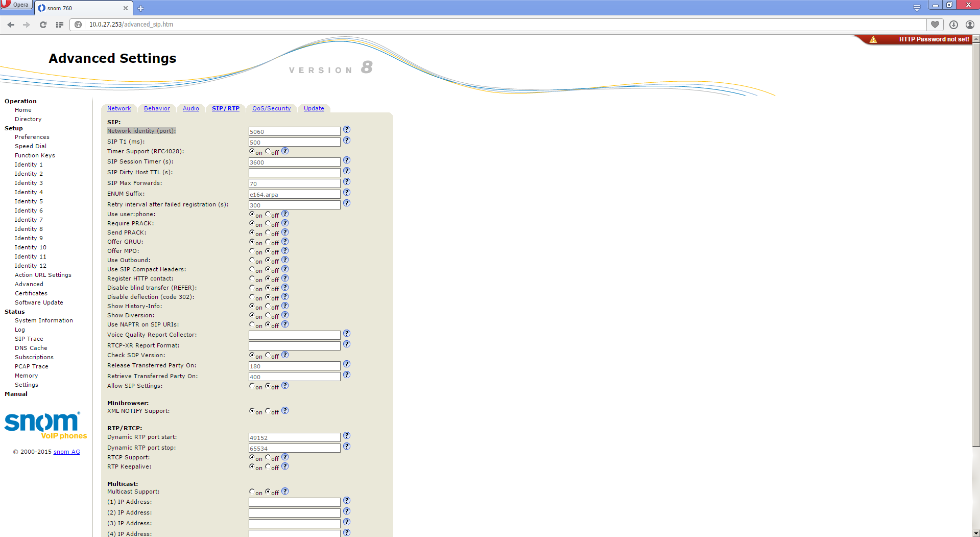Go back in Opera browser

coord(11,25)
